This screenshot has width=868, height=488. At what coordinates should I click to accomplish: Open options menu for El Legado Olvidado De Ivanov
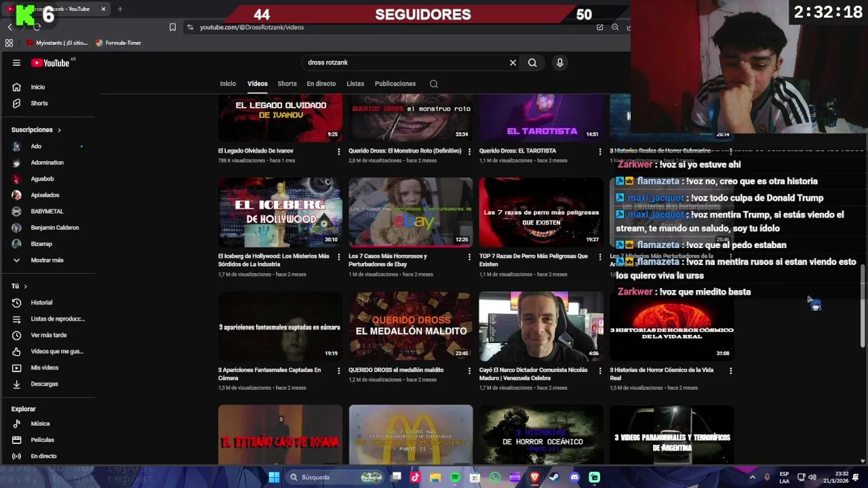tap(338, 152)
